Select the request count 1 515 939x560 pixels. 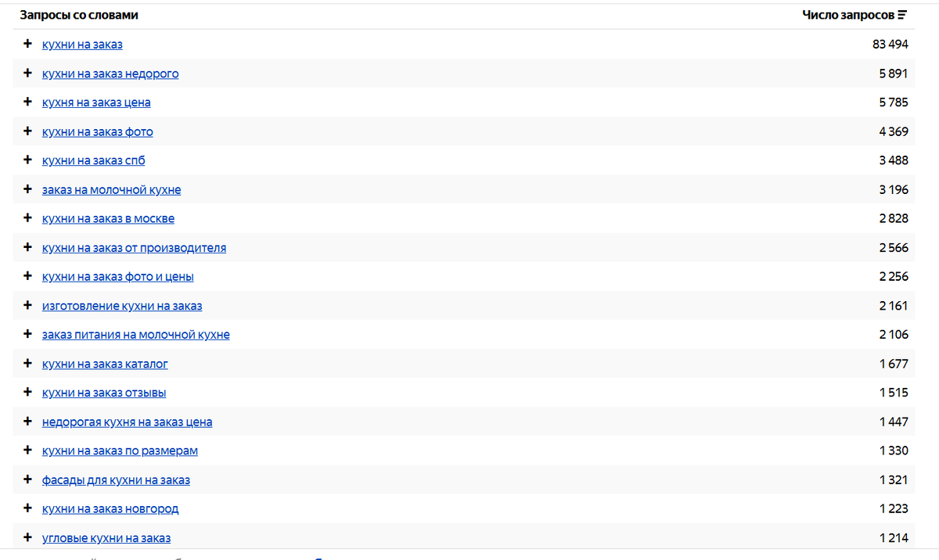click(894, 393)
